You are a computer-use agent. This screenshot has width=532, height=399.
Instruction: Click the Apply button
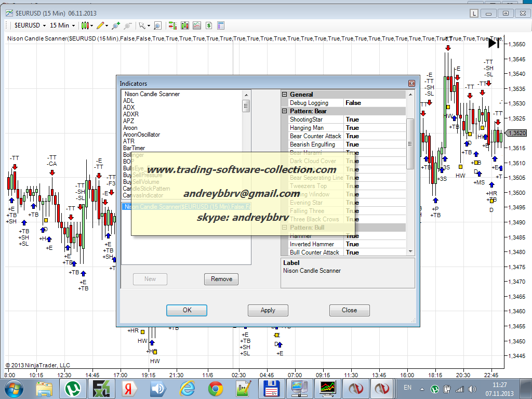point(268,310)
